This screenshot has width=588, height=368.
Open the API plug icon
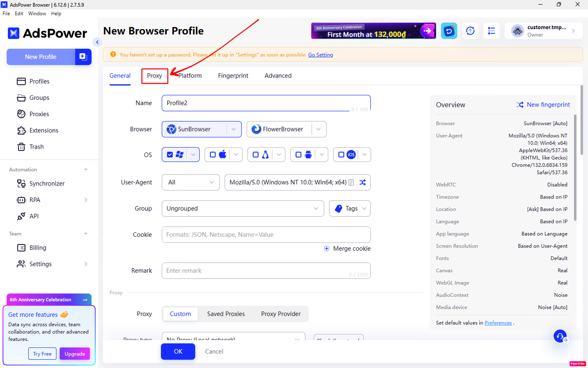pyautogui.click(x=21, y=216)
